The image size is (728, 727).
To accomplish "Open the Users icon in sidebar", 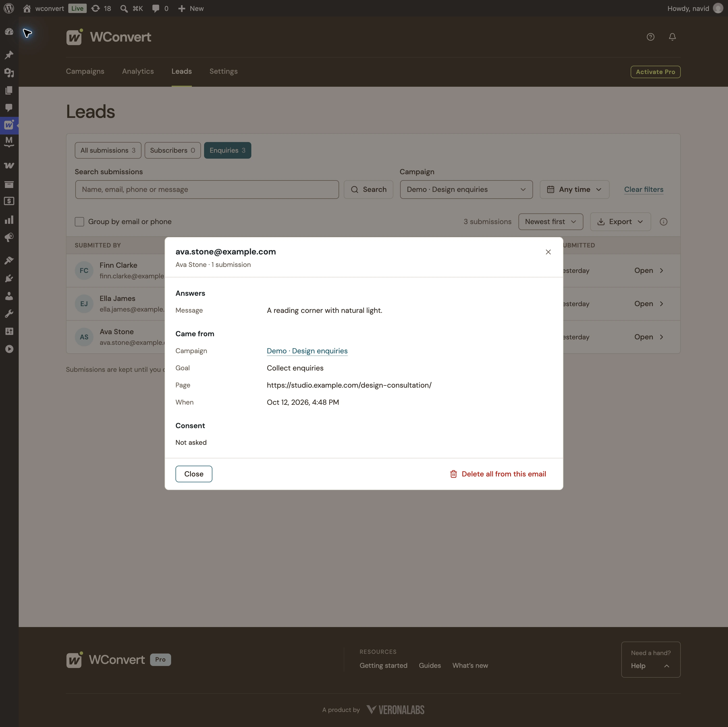I will (9, 296).
